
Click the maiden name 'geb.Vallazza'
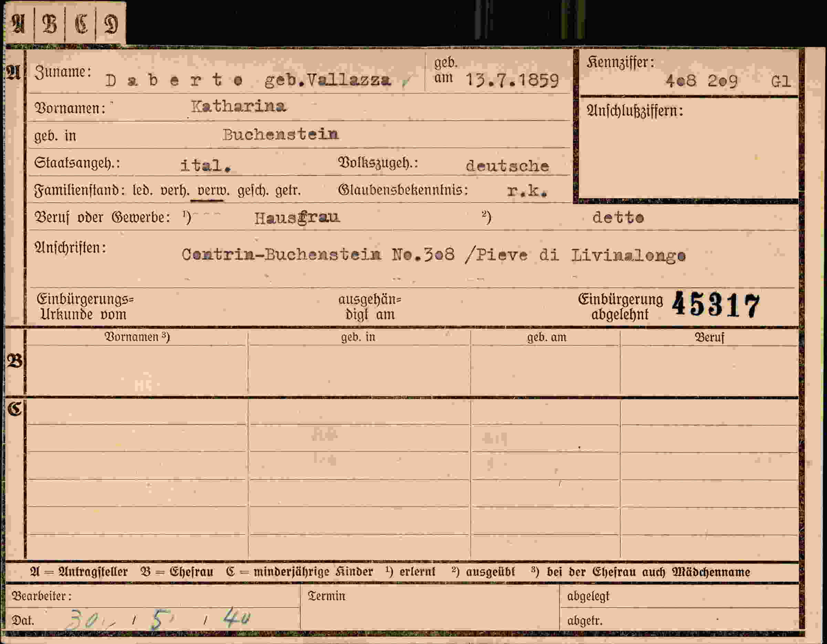[327, 80]
